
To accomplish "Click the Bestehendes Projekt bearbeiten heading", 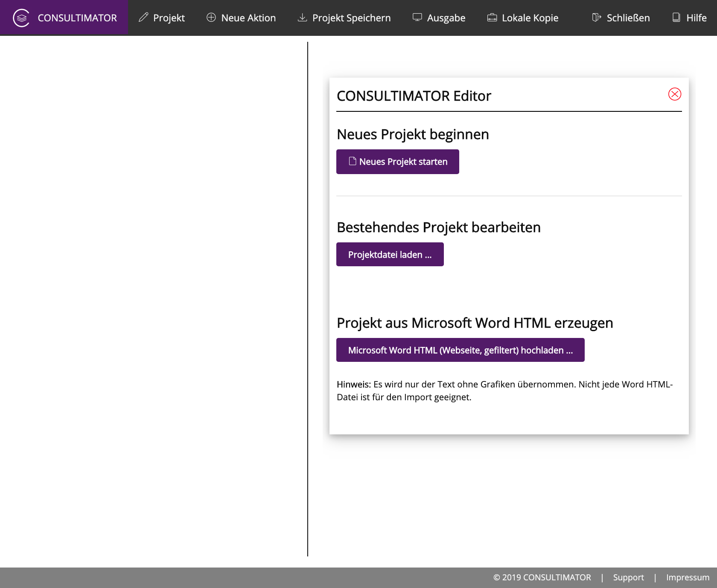I will pos(439,227).
